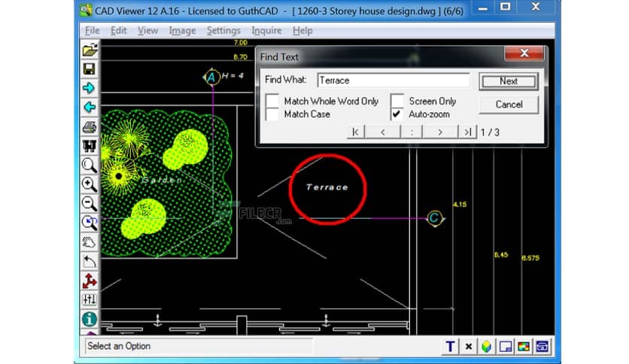Open the File menu

(93, 31)
